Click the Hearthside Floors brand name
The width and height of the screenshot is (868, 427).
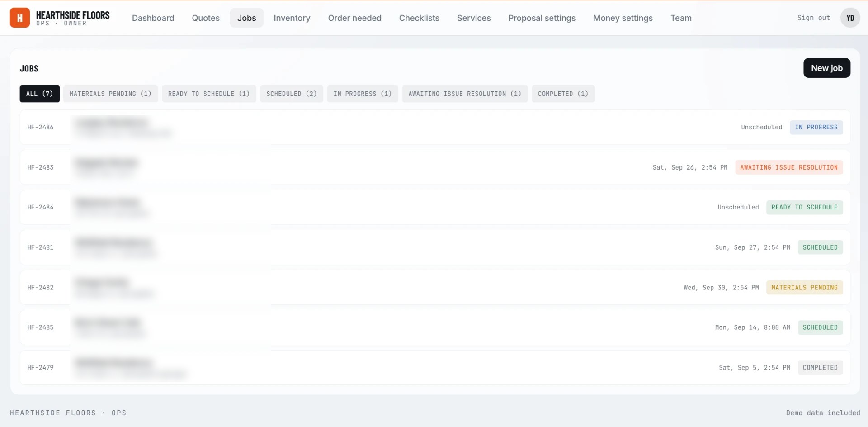pos(73,15)
